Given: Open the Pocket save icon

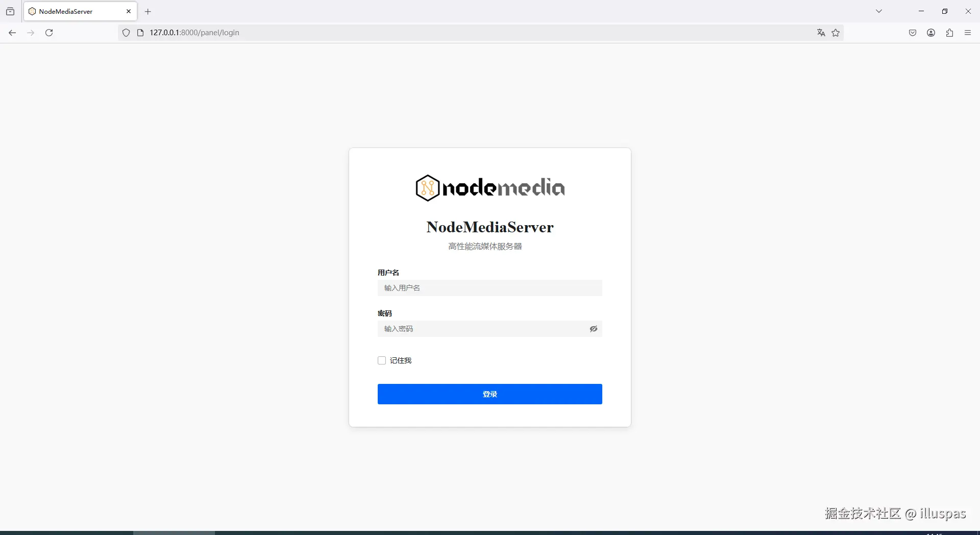Looking at the screenshot, I should [x=913, y=33].
